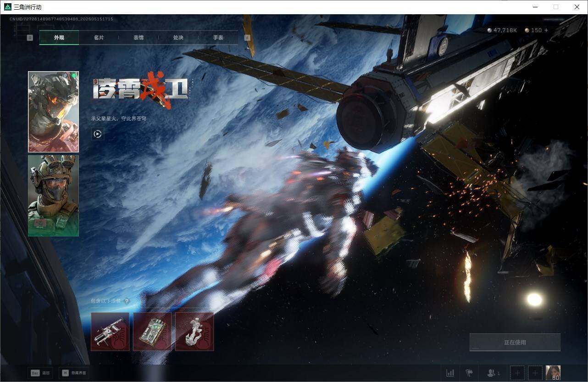Click the E key icon right of tabs
Screen dimensions: 588x382
tap(247, 38)
